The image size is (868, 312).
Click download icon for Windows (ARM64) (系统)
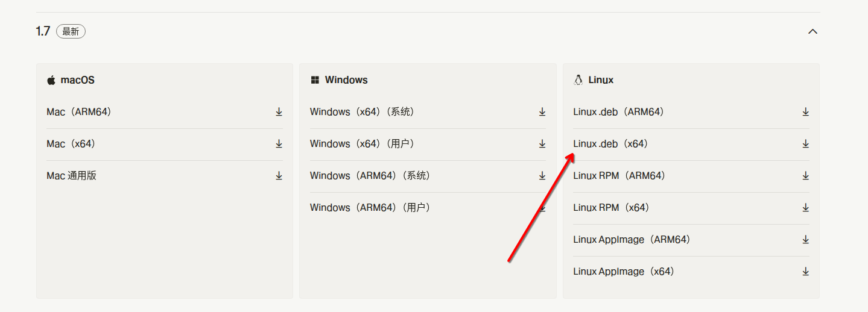[x=542, y=176]
